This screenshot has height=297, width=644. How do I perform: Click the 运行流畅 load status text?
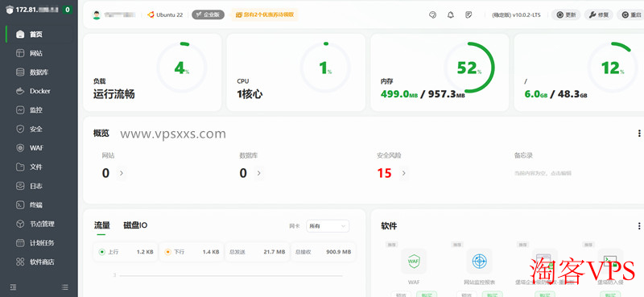[114, 94]
